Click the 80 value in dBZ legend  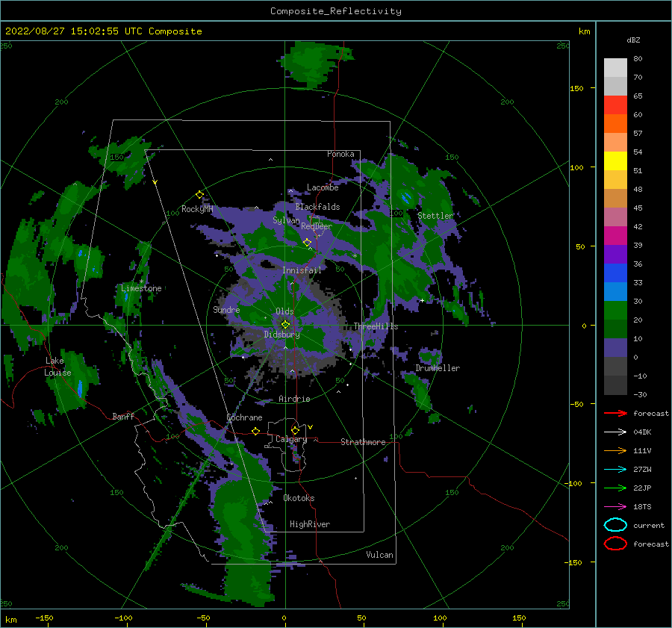638,58
